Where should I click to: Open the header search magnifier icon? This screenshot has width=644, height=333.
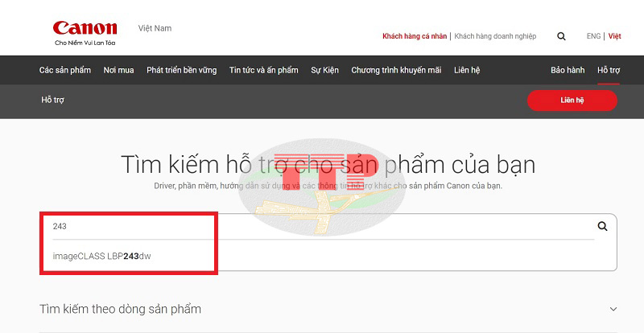pos(561,36)
